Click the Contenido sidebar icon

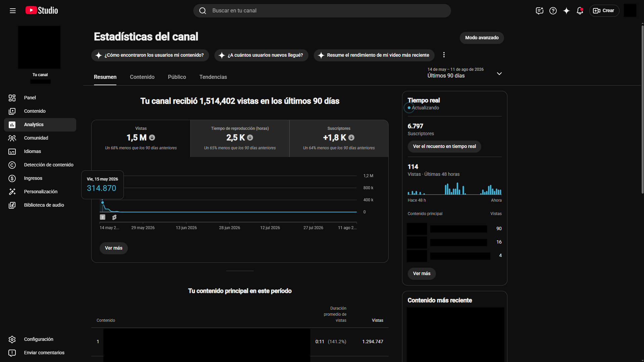coord(12,111)
